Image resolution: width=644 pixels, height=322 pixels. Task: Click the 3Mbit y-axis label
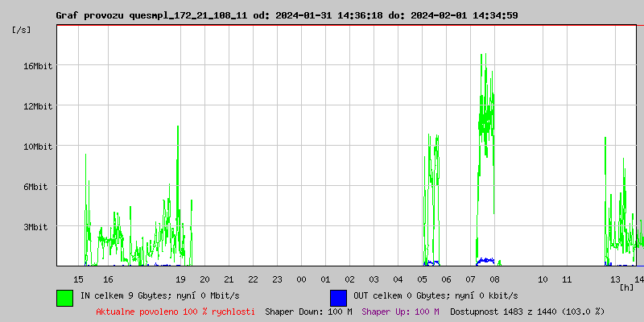pyautogui.click(x=35, y=227)
